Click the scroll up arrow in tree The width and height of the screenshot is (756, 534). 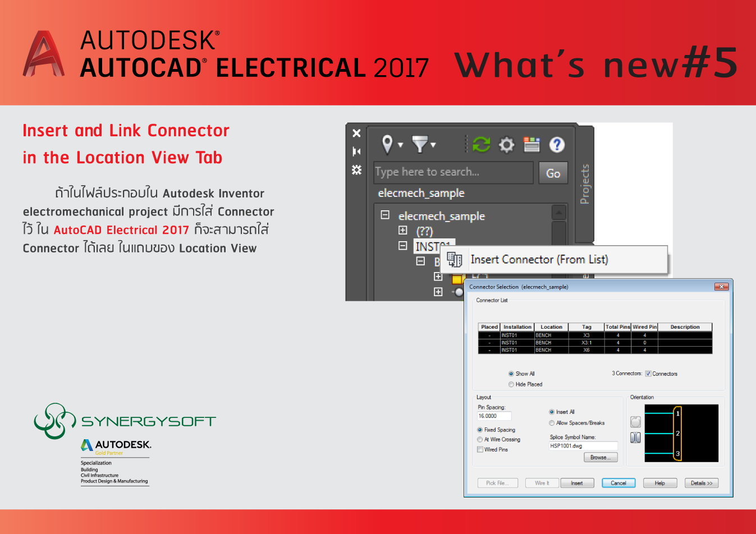tap(559, 213)
